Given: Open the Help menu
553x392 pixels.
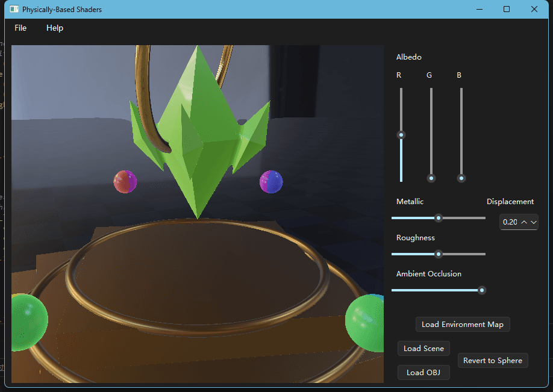Looking at the screenshot, I should click(55, 28).
